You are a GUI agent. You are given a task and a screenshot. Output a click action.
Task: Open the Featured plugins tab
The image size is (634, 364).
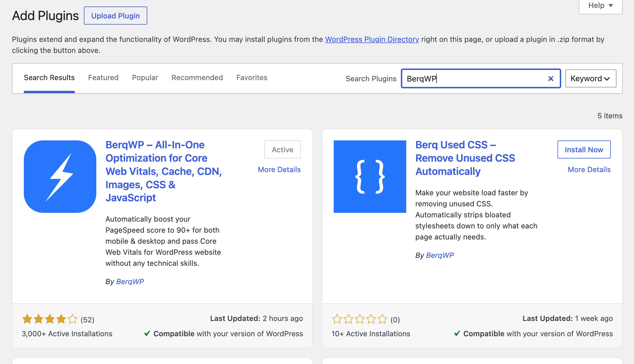[103, 78]
